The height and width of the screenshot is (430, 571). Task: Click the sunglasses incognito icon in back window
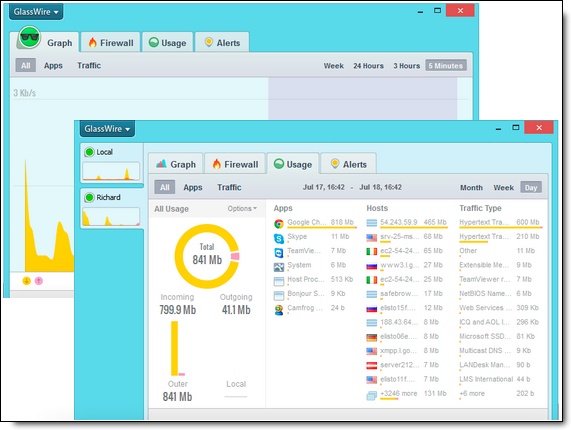[29, 38]
